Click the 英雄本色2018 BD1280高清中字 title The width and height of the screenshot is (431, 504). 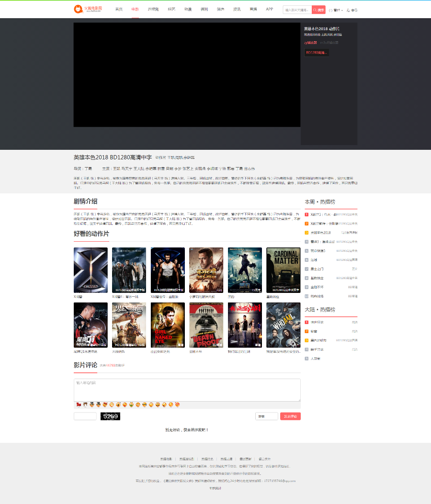[x=113, y=157]
